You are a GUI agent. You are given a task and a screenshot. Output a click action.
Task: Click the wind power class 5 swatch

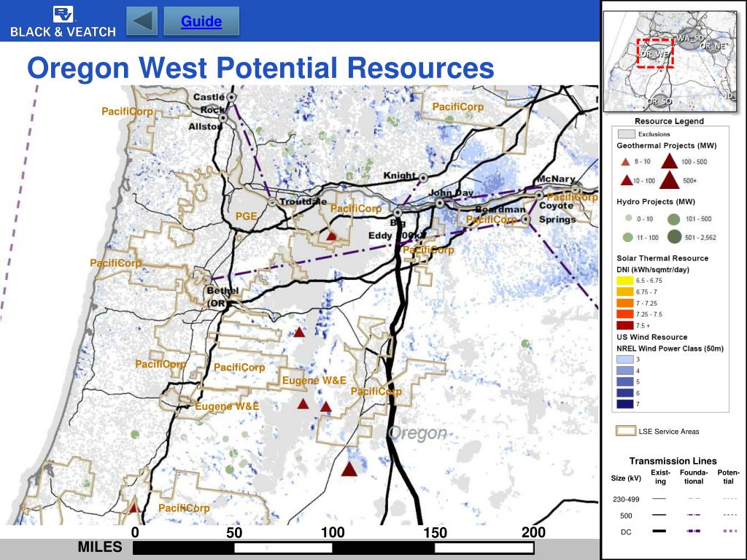click(625, 382)
